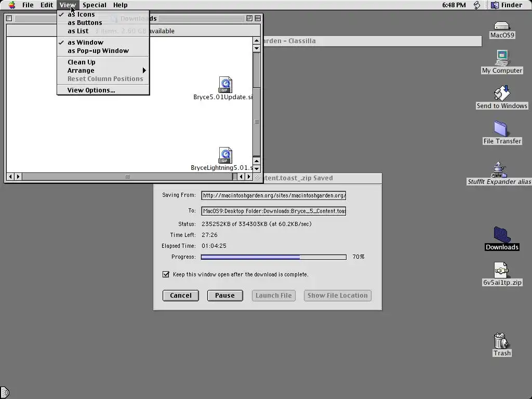Select the BryceLightning5.01 file icon

225,155
